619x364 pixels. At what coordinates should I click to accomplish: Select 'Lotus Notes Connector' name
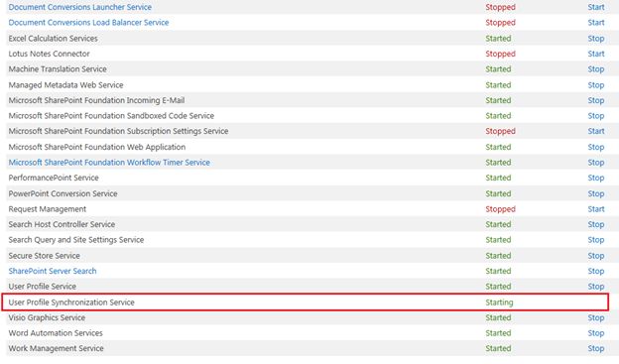coord(49,54)
